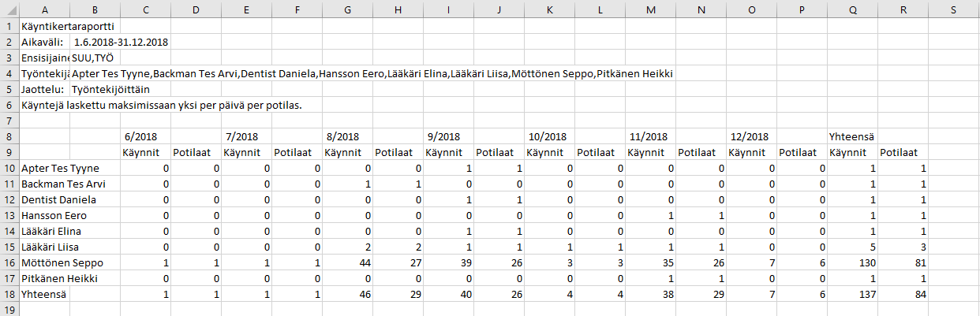Click the total visits cell showing 137
980x316 pixels.
pos(852,294)
